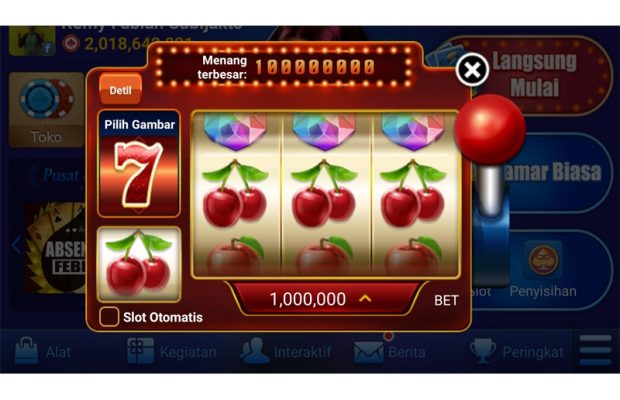620x400 pixels.
Task: Open the Berita envelope icon
Action: tap(368, 352)
